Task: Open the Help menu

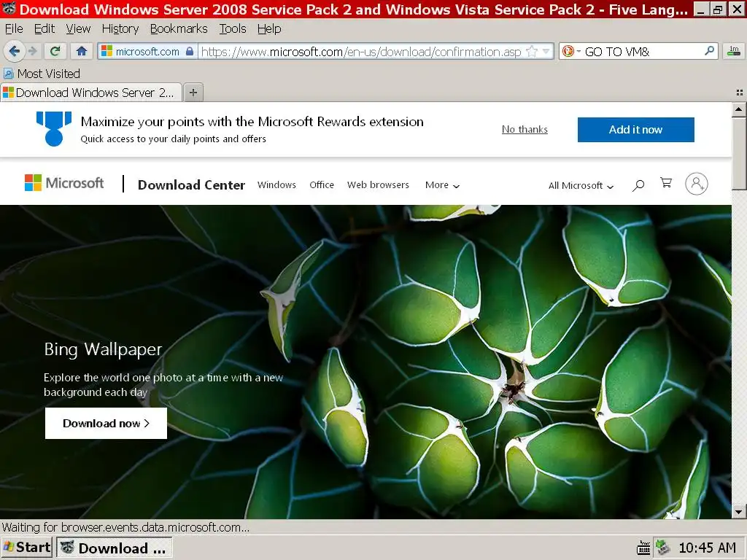Action: coord(269,29)
